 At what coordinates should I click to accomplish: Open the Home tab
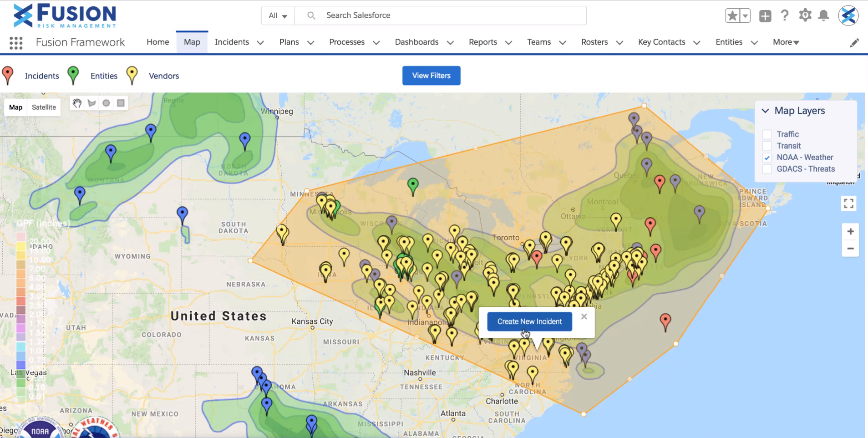157,42
